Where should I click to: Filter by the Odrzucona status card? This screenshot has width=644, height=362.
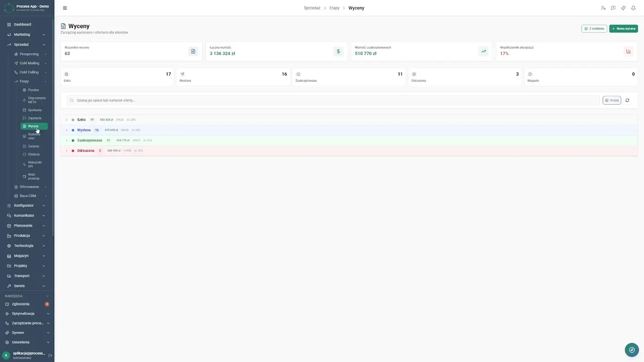coord(465,77)
